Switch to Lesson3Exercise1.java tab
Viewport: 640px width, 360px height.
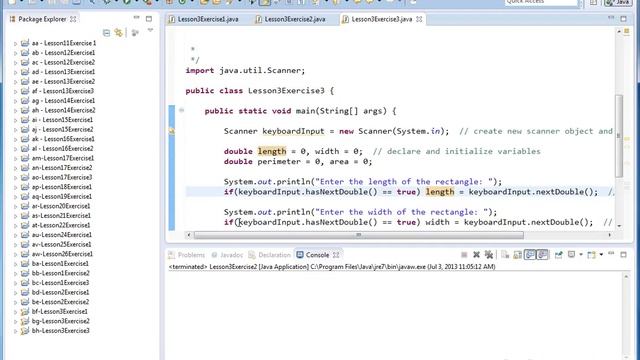(x=204, y=19)
